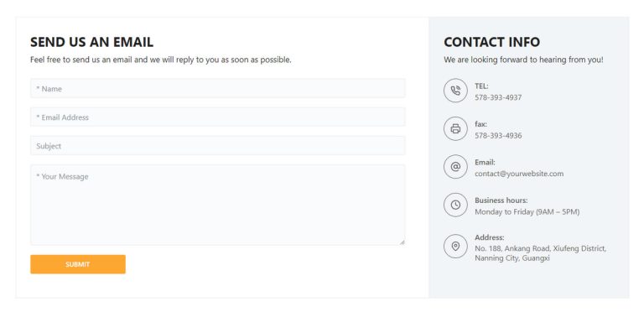Click the phone number 578-393-4937
Screen dimensions: 644x312
click(498, 97)
